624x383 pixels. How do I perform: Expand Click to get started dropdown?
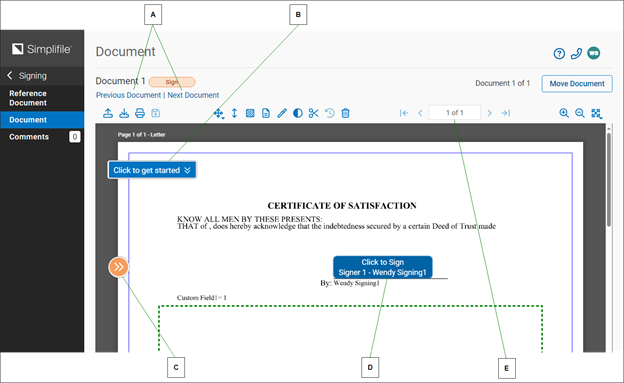[x=152, y=170]
